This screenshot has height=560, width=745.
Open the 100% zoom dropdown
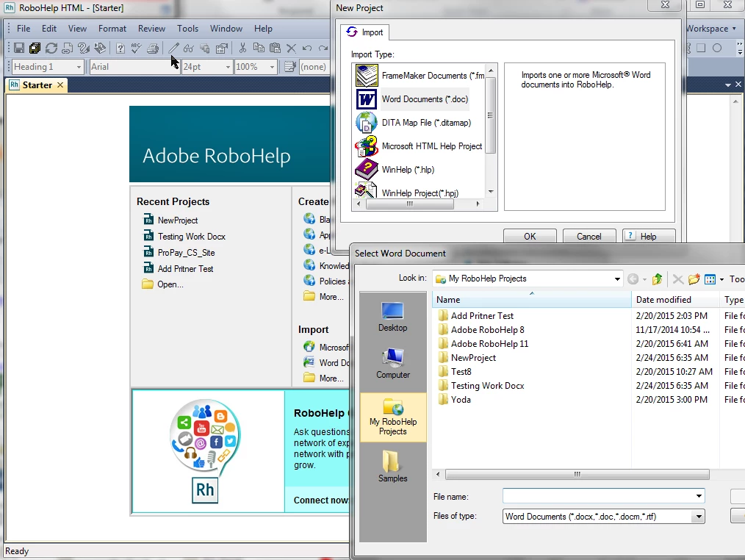tap(272, 67)
